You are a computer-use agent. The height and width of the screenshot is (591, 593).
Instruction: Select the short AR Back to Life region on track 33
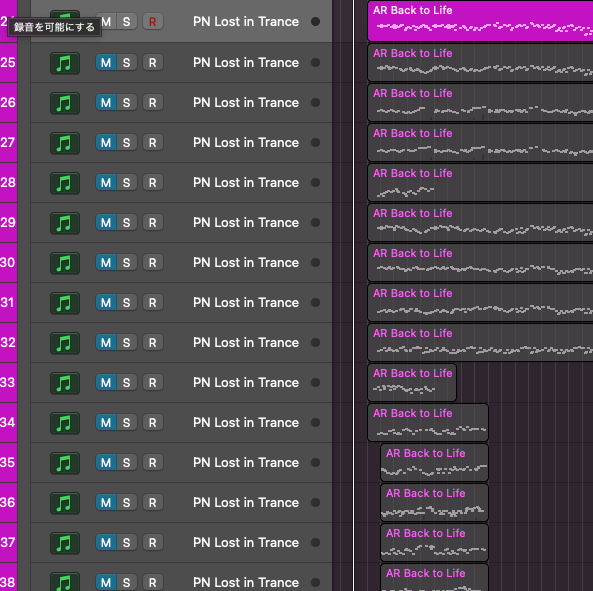[412, 382]
